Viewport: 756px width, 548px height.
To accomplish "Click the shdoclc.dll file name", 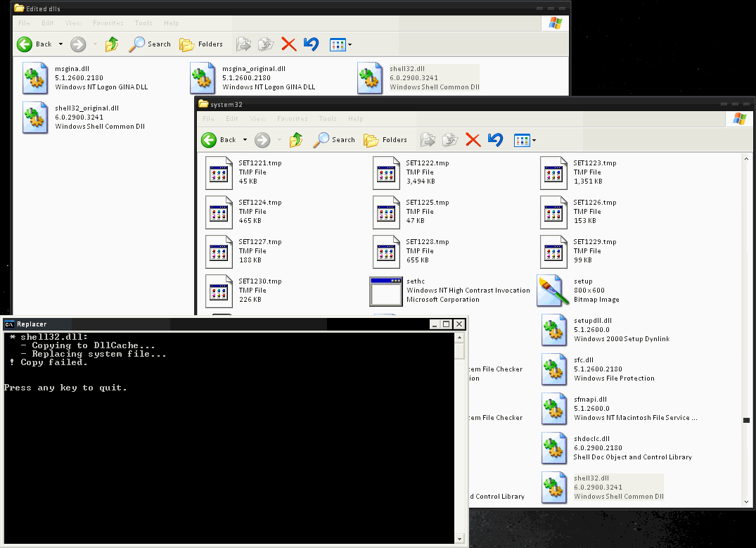I will pos(591,439).
